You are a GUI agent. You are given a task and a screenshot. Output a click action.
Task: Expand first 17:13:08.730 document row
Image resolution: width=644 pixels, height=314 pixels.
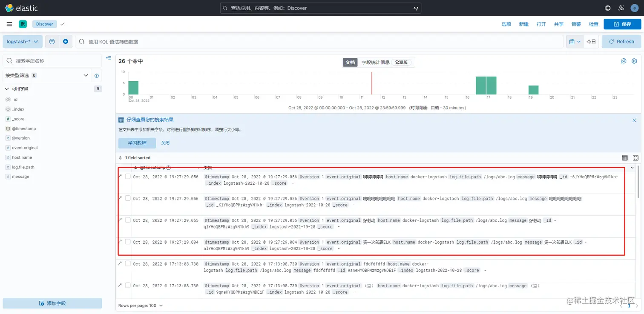click(x=120, y=263)
